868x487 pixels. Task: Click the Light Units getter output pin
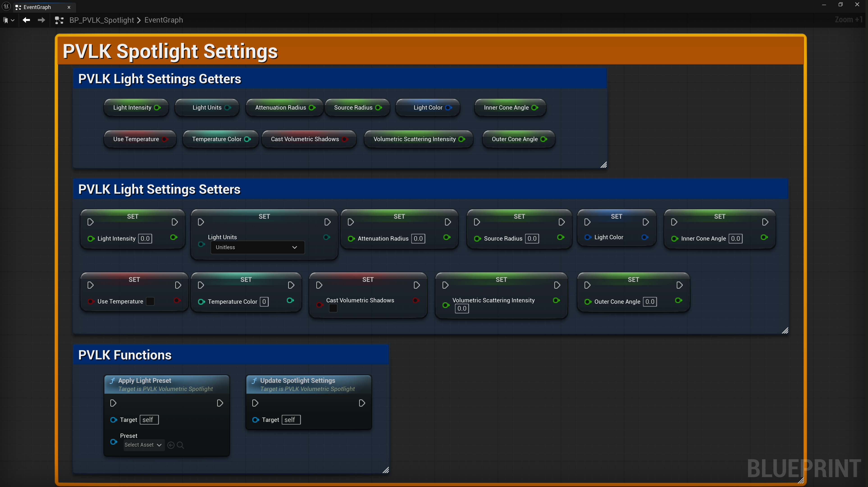228,108
